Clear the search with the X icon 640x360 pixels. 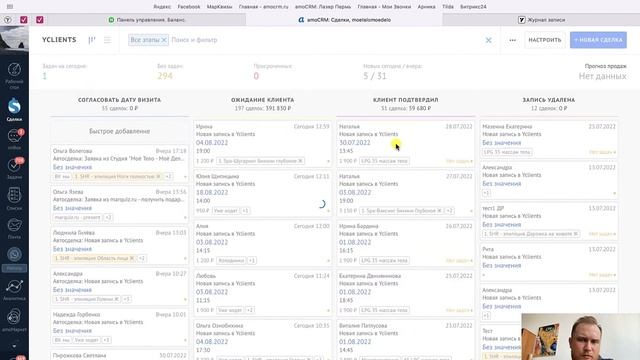click(x=488, y=40)
